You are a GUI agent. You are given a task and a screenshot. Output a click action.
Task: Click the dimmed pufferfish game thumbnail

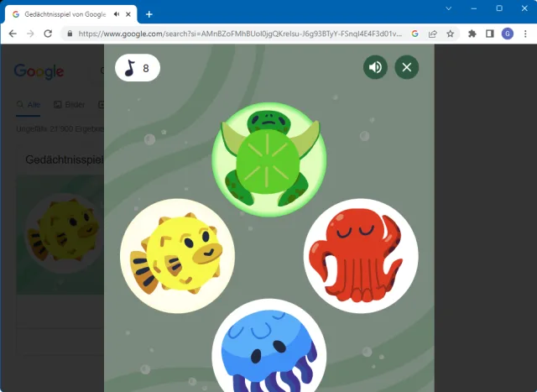[61, 235]
